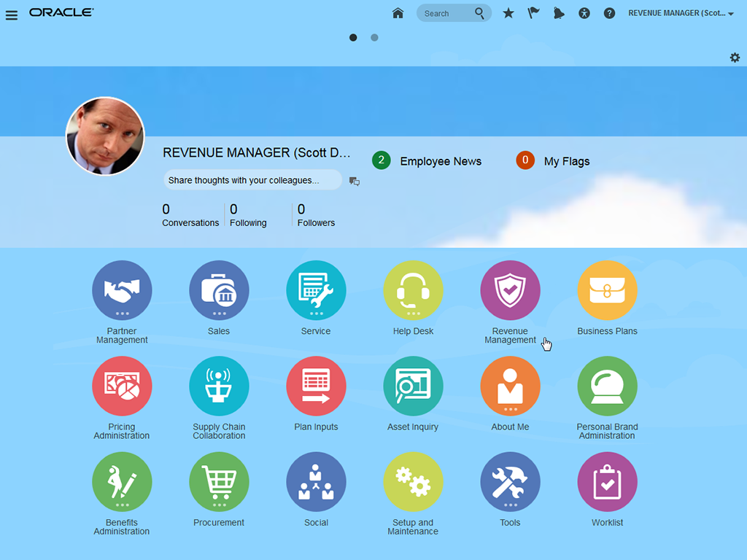Open the Sales icon

(x=219, y=290)
